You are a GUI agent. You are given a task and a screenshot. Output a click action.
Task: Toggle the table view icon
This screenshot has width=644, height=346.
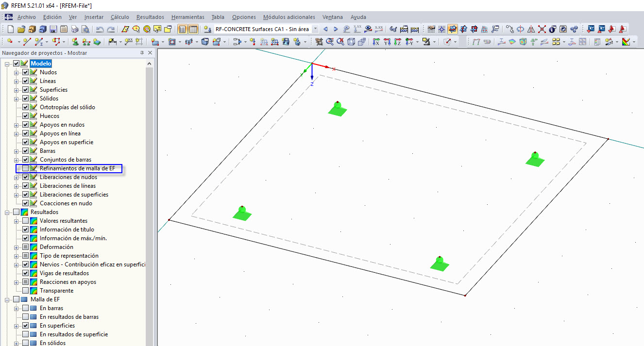193,29
